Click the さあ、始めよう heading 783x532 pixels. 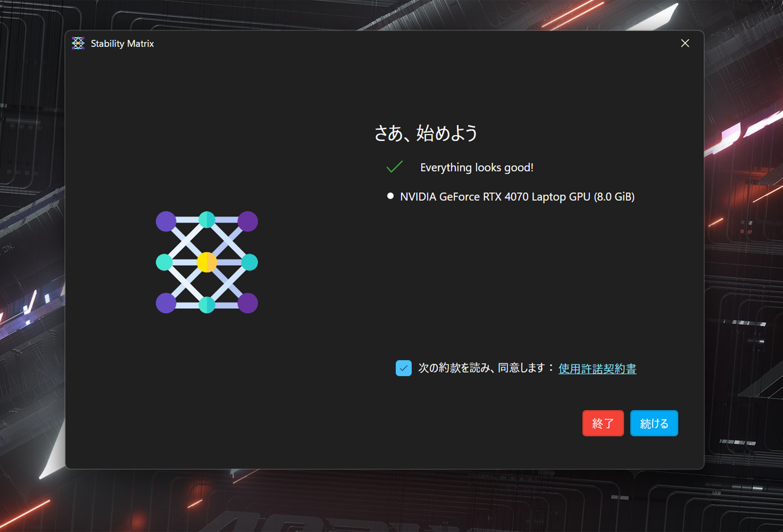(426, 133)
